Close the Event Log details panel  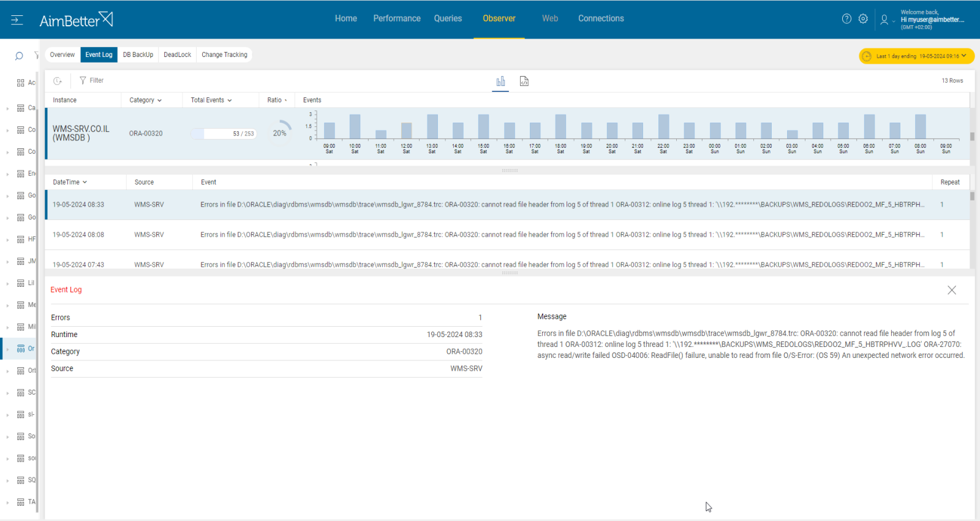pos(951,290)
